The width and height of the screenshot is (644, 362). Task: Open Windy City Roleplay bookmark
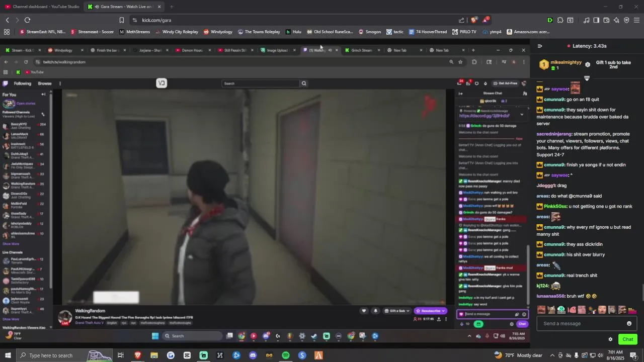177,32
